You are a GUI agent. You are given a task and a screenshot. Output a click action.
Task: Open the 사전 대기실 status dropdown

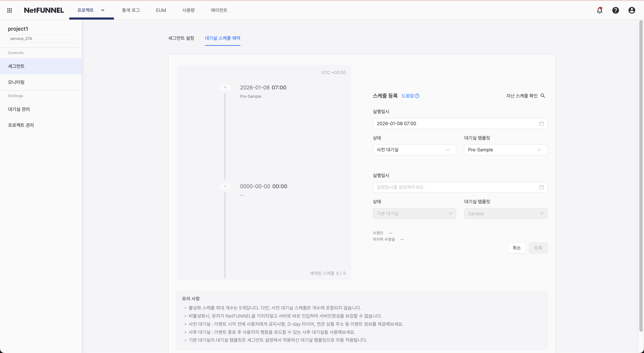414,149
